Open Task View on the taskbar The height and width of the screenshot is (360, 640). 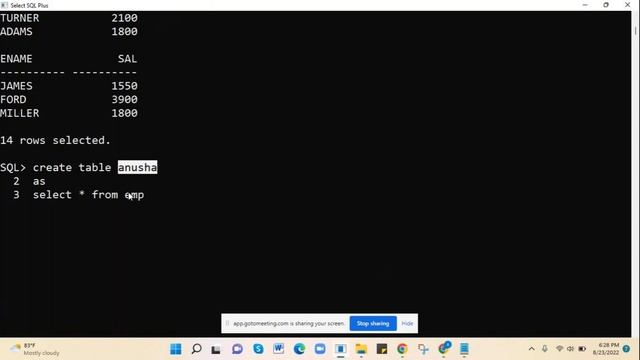click(216, 349)
